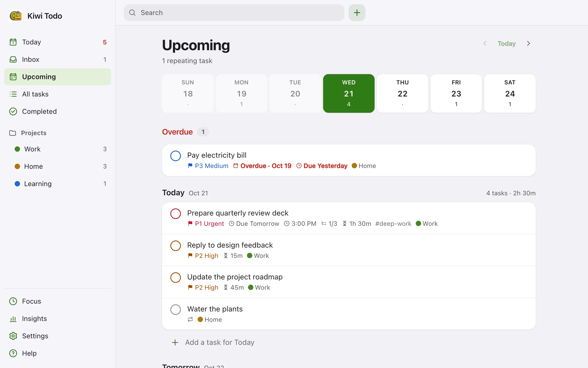Click the search magnifier icon
588x368 pixels.
pos(132,13)
